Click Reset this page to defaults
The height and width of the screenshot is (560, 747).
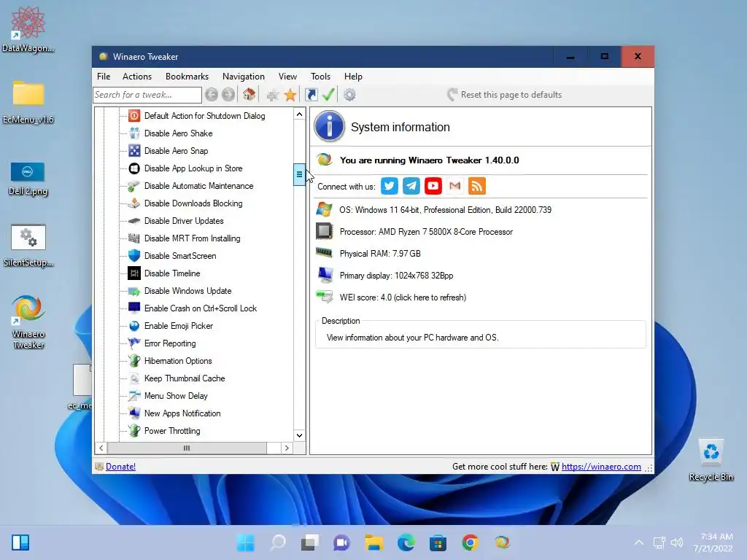tap(505, 95)
